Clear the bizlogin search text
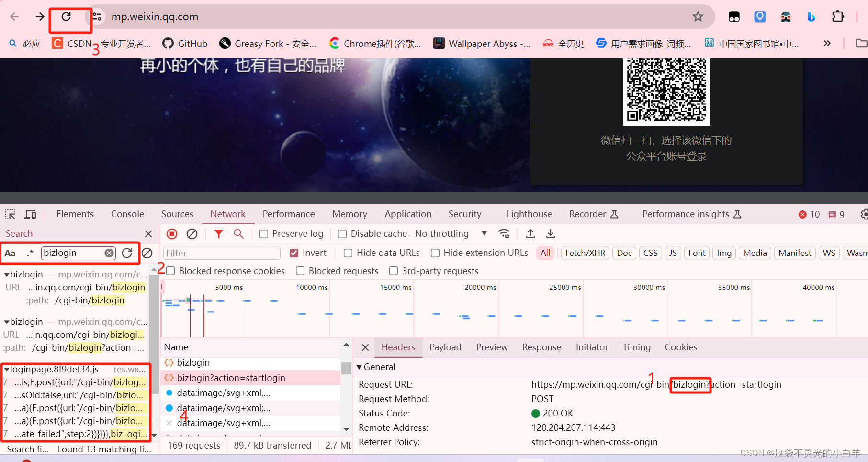Image resolution: width=868 pixels, height=462 pixels. [x=109, y=253]
